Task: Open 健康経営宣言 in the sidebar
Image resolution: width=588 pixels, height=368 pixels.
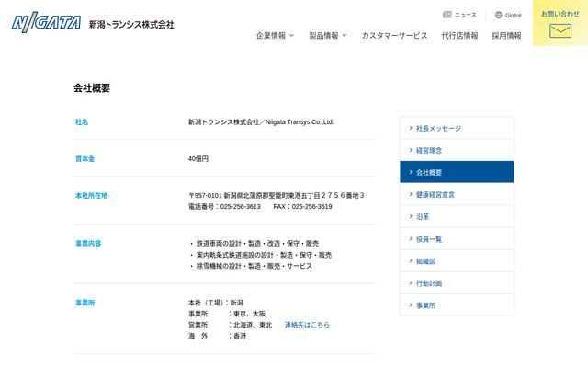Action: pyautogui.click(x=457, y=194)
